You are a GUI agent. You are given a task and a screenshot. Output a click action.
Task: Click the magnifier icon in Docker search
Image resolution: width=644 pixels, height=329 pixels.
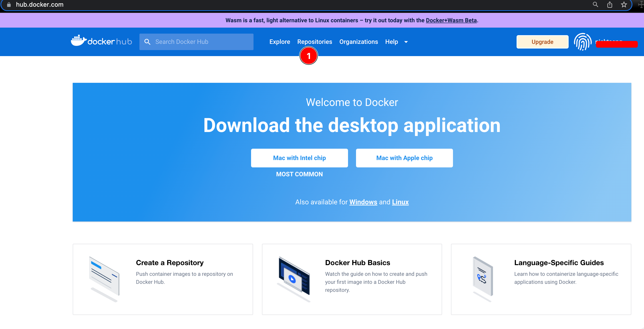click(x=147, y=42)
